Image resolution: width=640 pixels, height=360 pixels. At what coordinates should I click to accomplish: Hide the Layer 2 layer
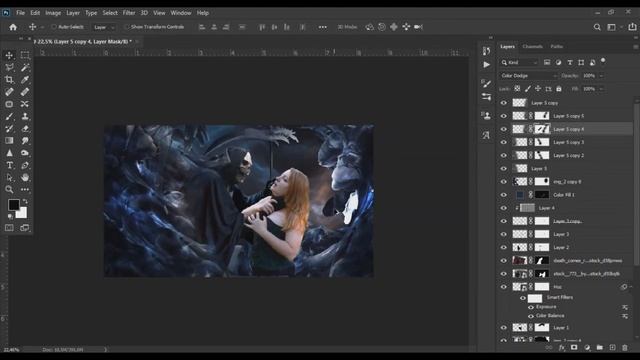(504, 247)
